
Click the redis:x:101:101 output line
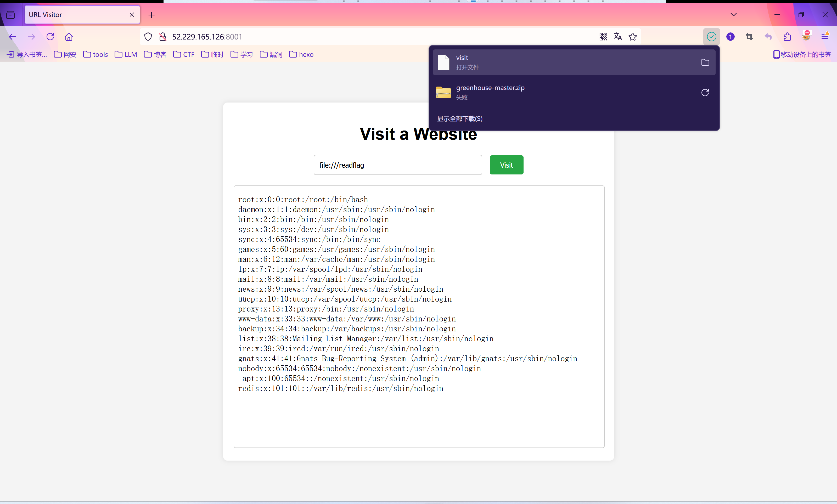point(341,389)
